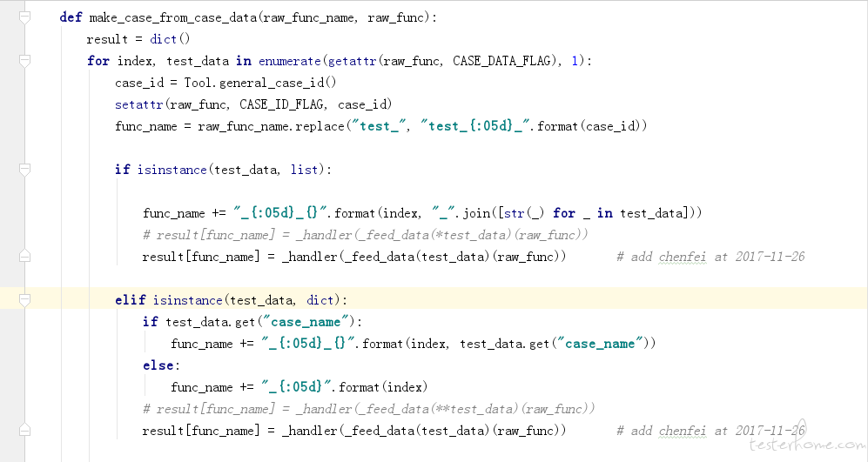868x462 pixels.
Task: Click commented line with '**test_data'
Action: tap(368, 409)
